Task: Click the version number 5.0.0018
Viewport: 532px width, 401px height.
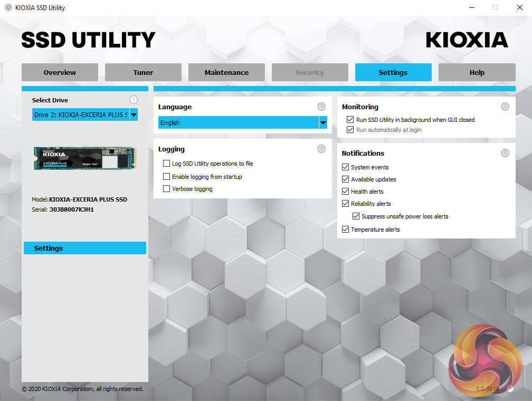Action: 487,389
